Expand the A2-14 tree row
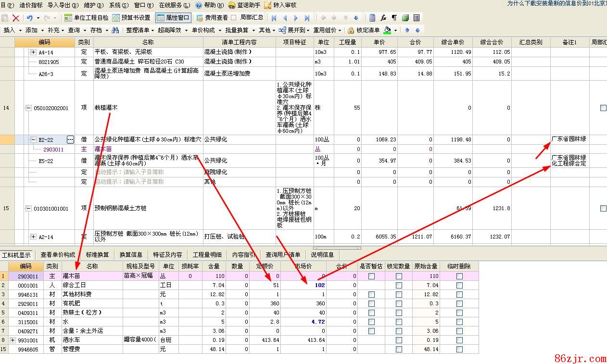This screenshot has width=607, height=364. 33,237
